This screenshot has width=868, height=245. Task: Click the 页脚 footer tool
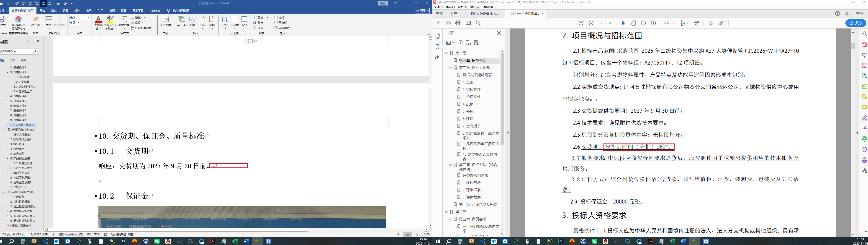212,22
